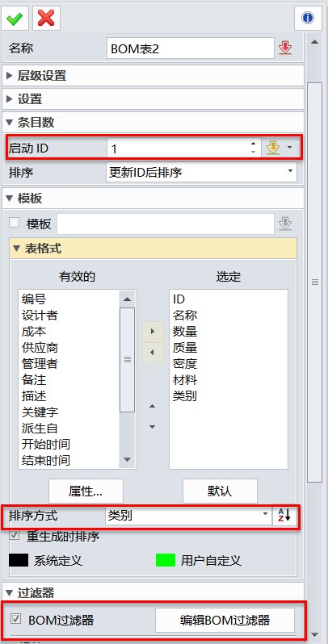Click the red arrow icon beside 名称 field
The width and height of the screenshot is (328, 644).
(285, 48)
